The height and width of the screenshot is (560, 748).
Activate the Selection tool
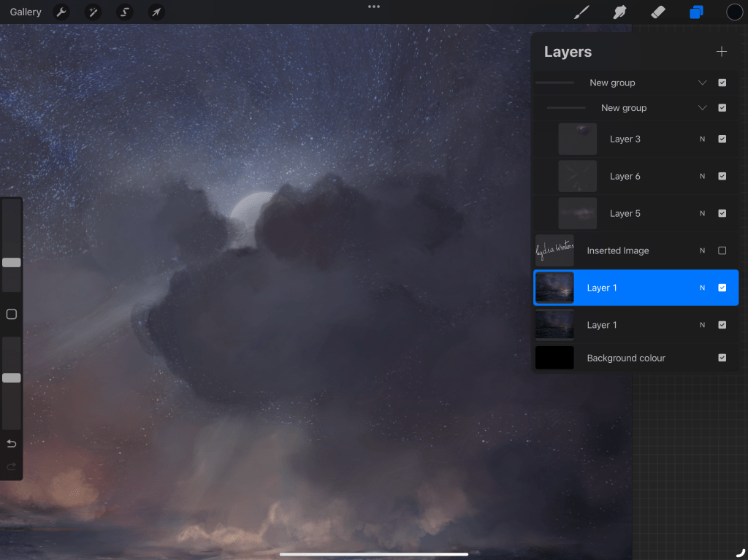click(x=125, y=12)
